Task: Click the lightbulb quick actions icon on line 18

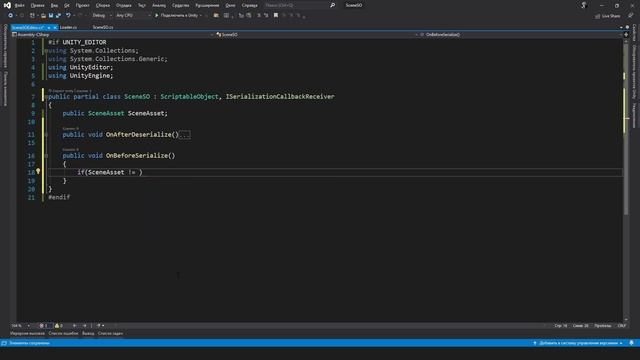Action: tap(38, 172)
